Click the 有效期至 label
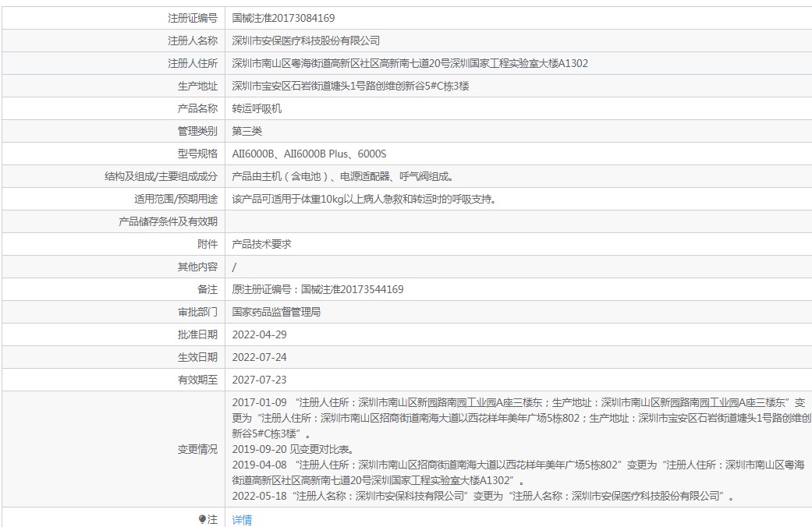The image size is (812, 527). (198, 380)
